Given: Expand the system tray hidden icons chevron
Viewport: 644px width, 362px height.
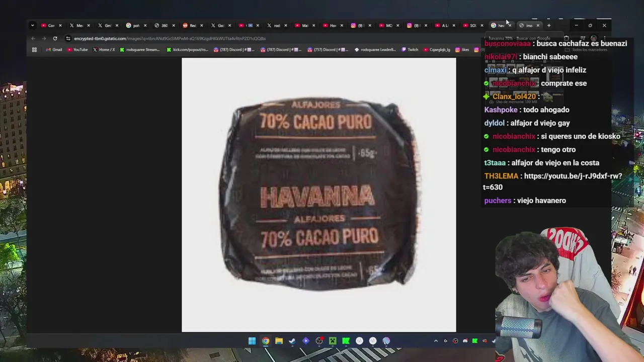Looking at the screenshot, I should coord(436,341).
